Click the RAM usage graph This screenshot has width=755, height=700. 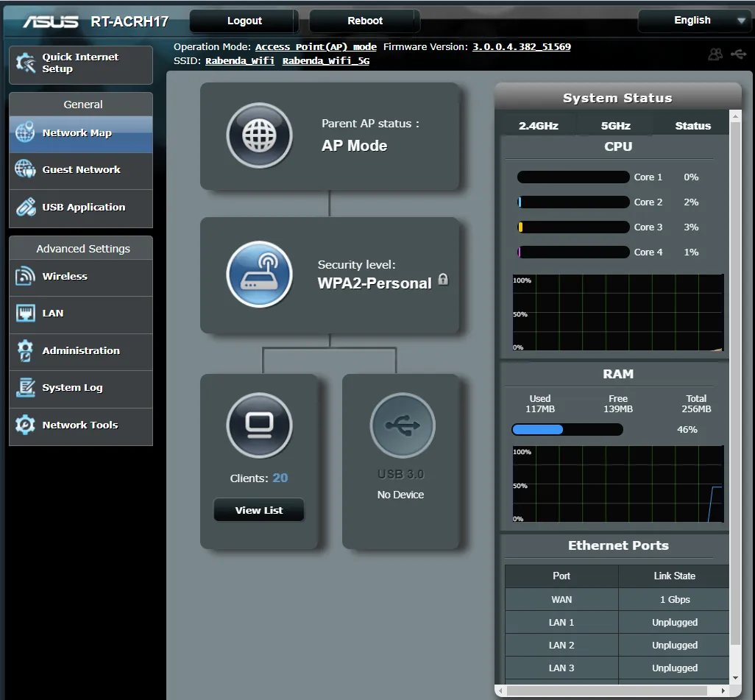point(618,484)
